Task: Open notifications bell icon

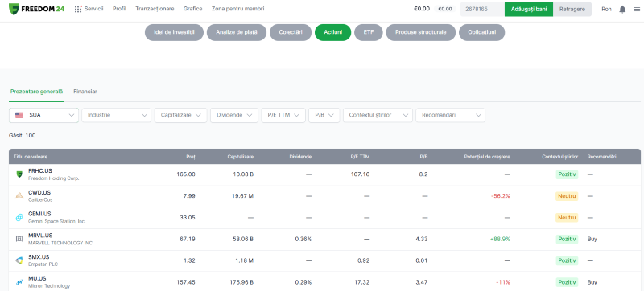Action: click(x=622, y=9)
